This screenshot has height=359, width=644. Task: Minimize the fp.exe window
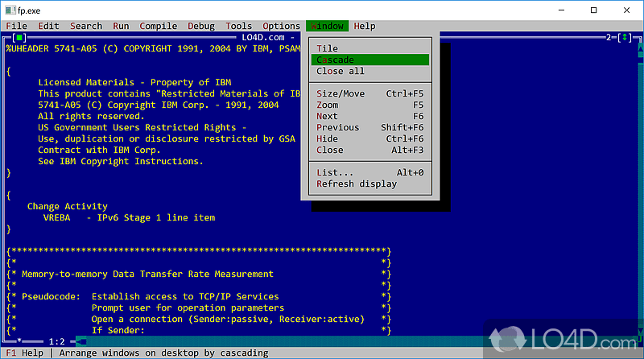point(561,10)
